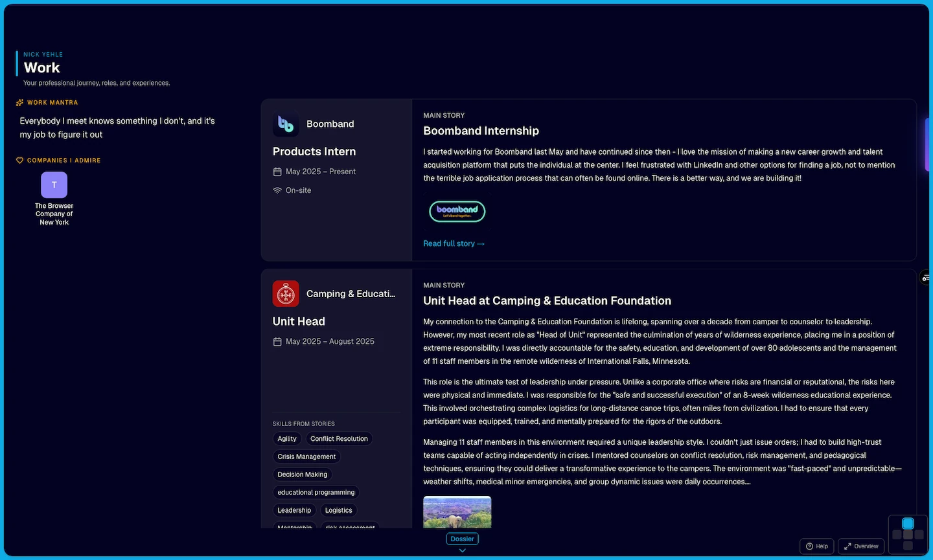Select the highlighted blue square in the navigation grid
Viewport: 933px width, 560px height.
pos(908,523)
